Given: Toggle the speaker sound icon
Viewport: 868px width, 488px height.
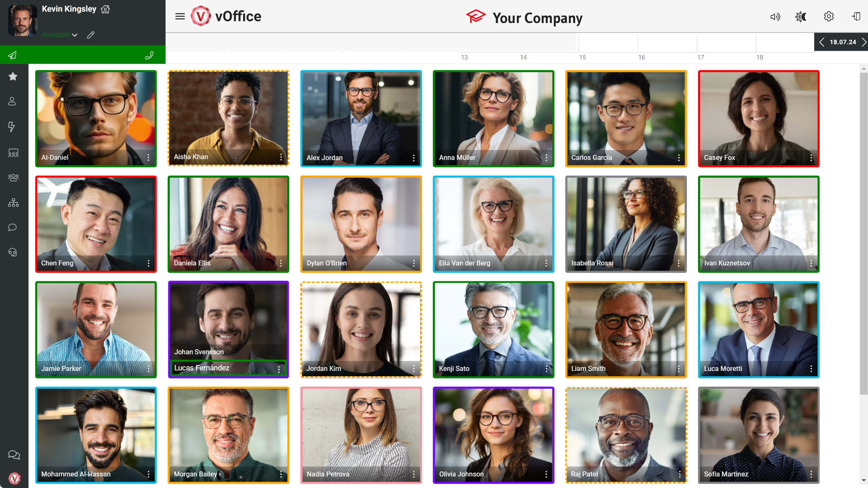Looking at the screenshot, I should coord(775,17).
